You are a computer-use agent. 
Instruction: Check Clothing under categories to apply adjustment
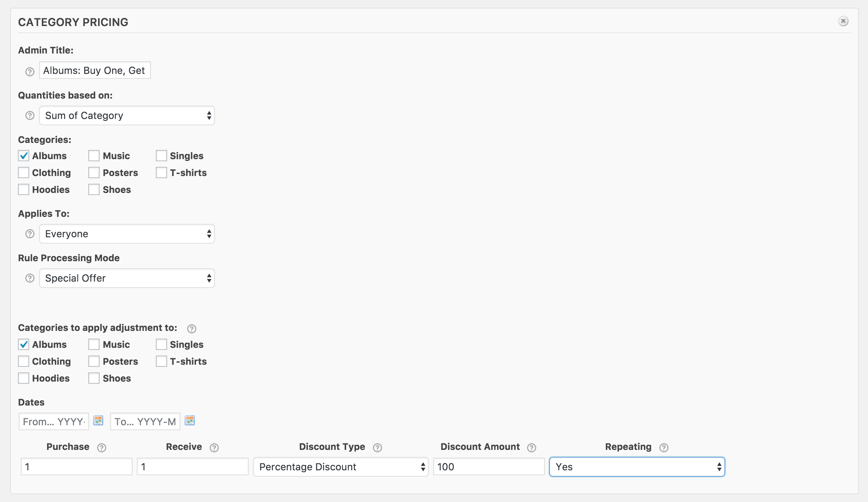[x=24, y=361]
